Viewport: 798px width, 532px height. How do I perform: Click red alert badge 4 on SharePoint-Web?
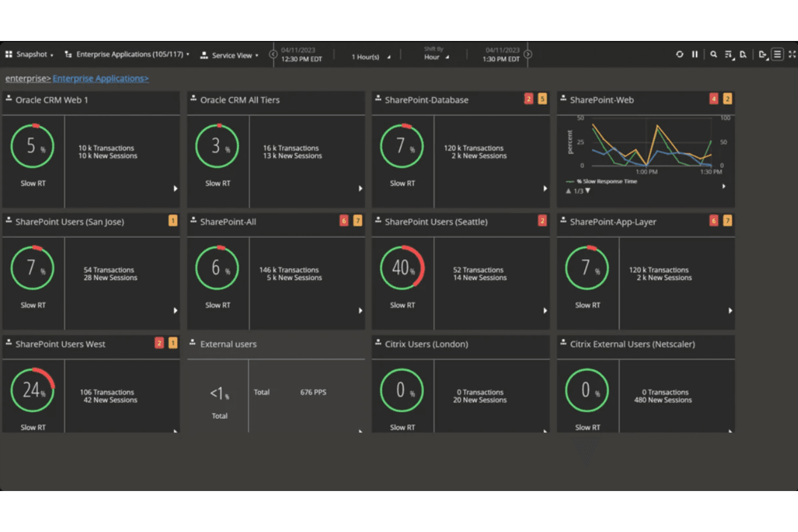point(714,99)
